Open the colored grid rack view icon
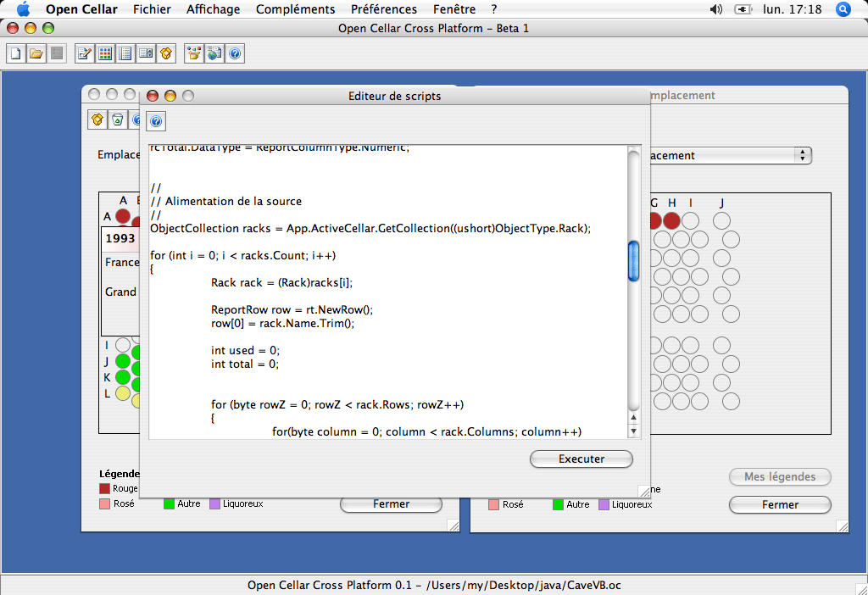 point(105,53)
